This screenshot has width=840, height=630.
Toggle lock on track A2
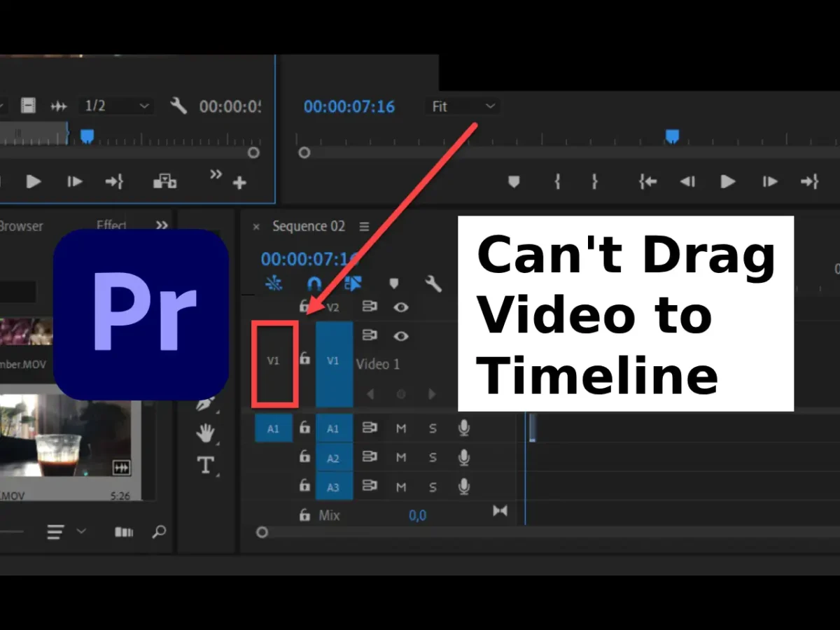pos(304,456)
